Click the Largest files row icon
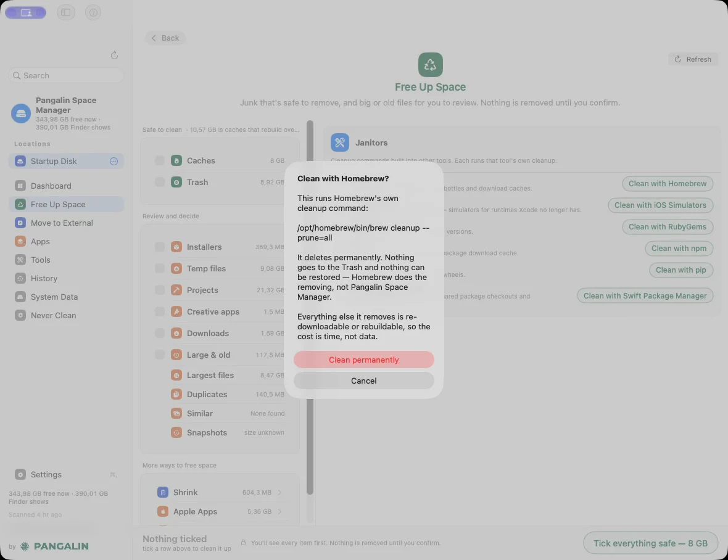This screenshot has height=560, width=728. (x=176, y=375)
